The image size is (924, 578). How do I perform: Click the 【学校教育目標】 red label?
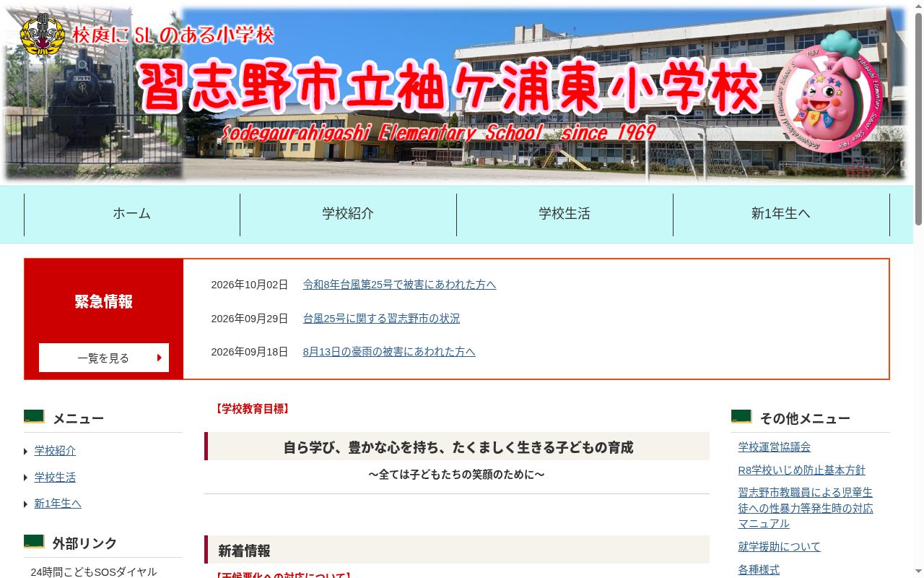point(252,409)
